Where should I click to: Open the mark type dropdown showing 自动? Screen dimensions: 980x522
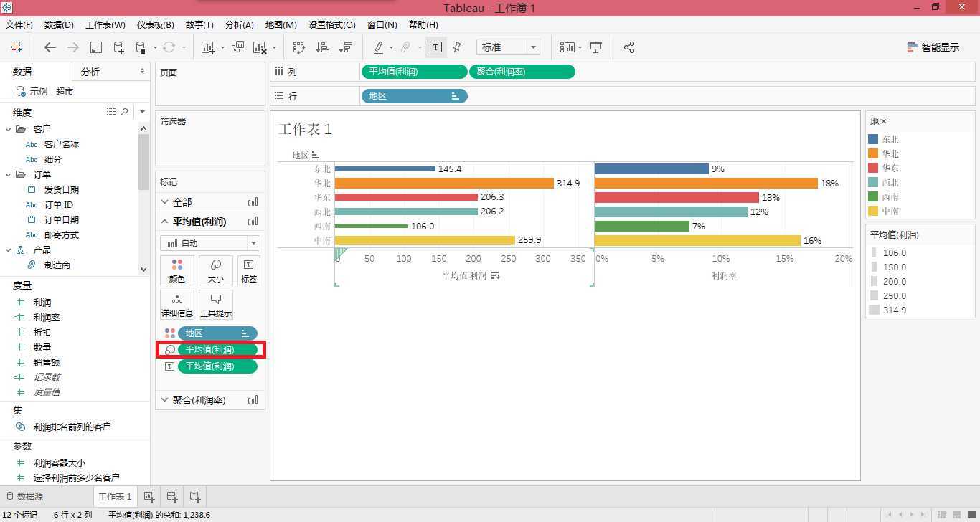pyautogui.click(x=210, y=243)
